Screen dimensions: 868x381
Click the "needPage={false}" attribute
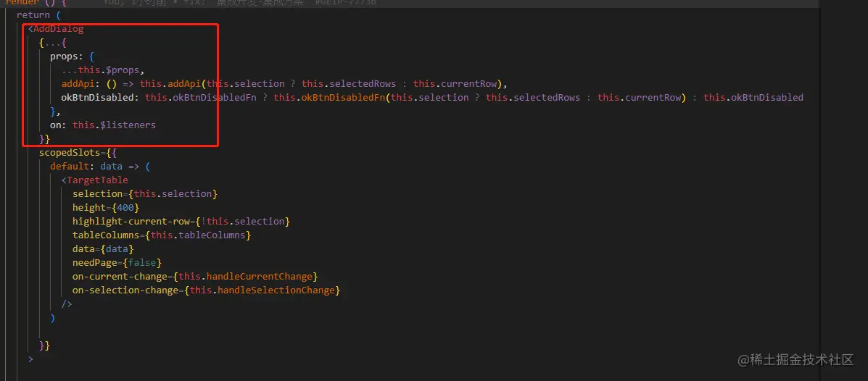[x=117, y=263]
